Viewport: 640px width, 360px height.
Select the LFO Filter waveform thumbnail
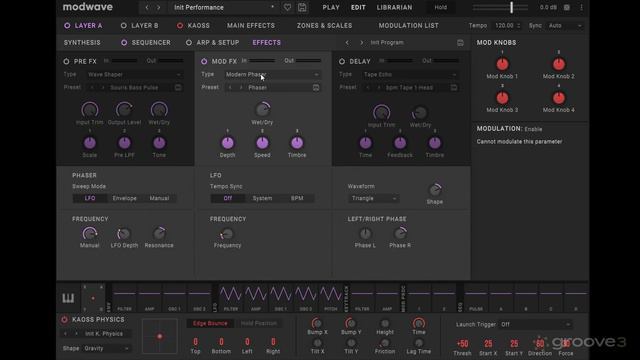[231, 298]
